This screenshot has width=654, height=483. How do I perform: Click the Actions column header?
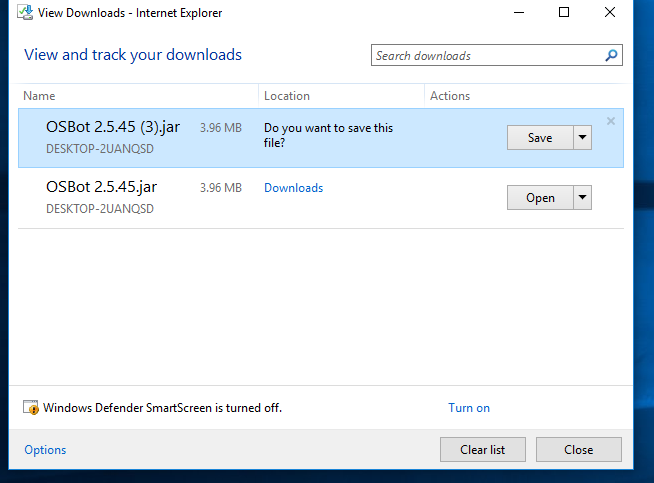pos(450,96)
